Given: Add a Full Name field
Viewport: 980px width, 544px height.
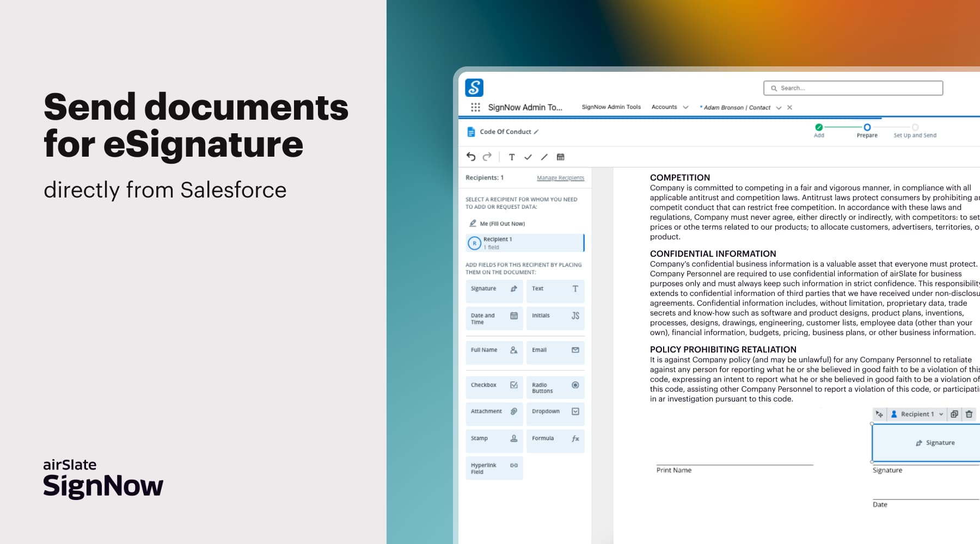Looking at the screenshot, I should pos(494,353).
